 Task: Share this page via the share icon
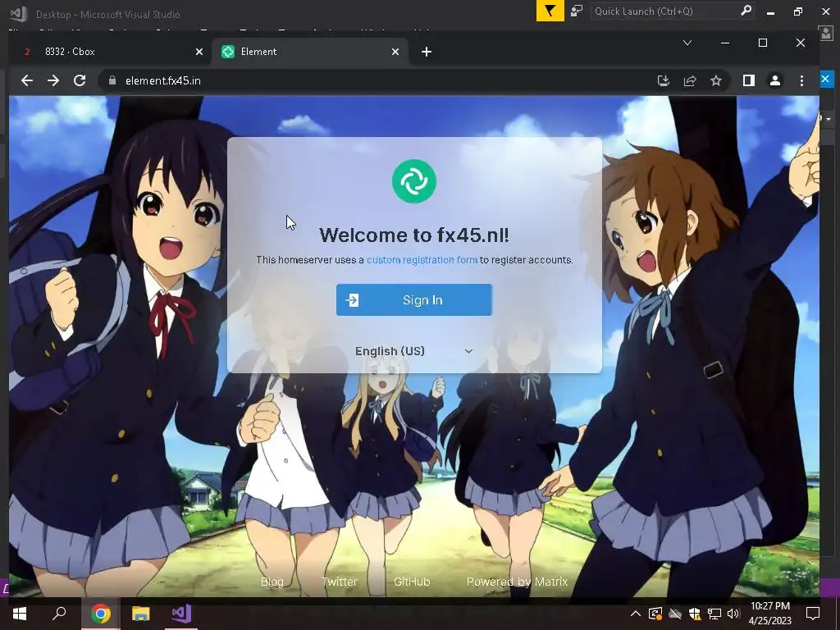tap(690, 81)
